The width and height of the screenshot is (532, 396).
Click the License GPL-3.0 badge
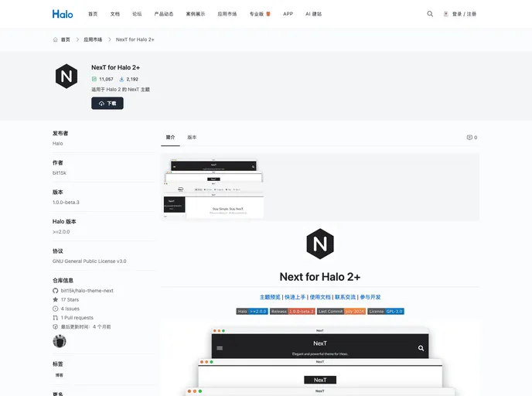[x=386, y=312]
